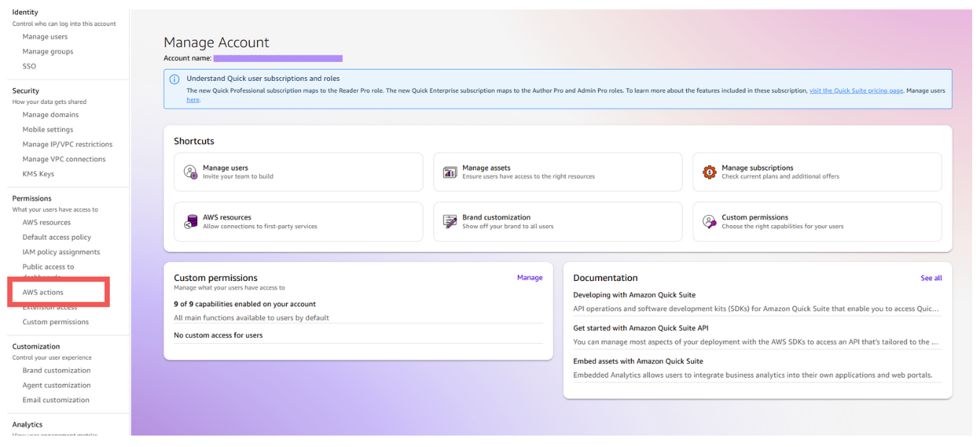Select SSO under Identity
This screenshot has height=447, width=980.
tap(29, 66)
